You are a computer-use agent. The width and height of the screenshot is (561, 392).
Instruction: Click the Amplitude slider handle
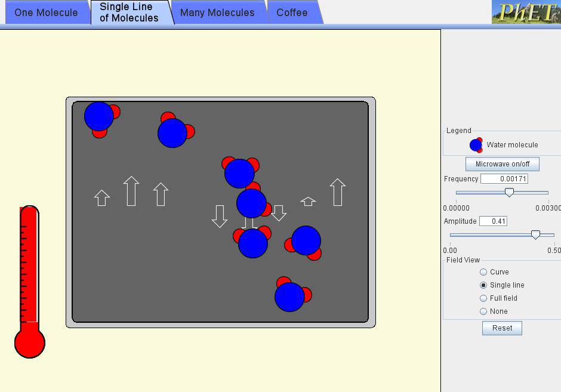pos(535,235)
